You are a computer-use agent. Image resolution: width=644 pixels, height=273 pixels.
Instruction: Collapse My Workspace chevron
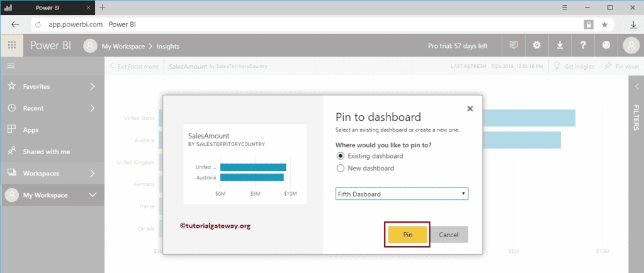pos(93,195)
